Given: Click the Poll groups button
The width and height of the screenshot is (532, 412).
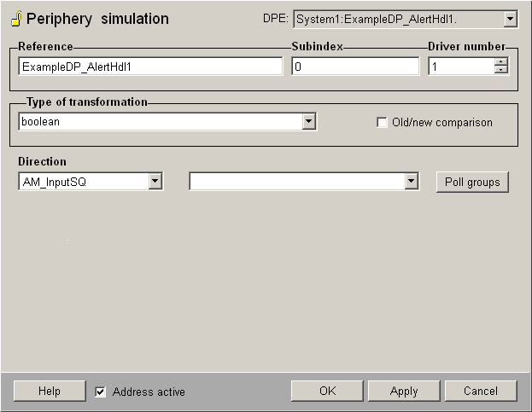Looking at the screenshot, I should tap(472, 182).
